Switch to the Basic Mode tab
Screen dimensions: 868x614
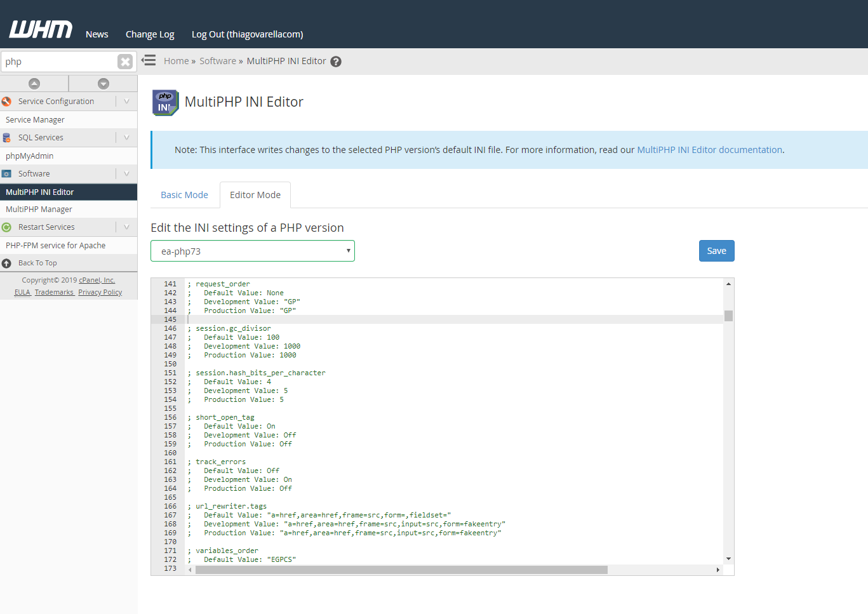pos(184,195)
